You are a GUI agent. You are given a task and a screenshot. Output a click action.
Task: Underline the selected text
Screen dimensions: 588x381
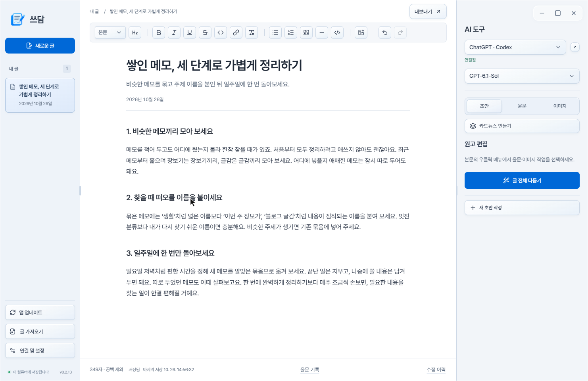190,33
